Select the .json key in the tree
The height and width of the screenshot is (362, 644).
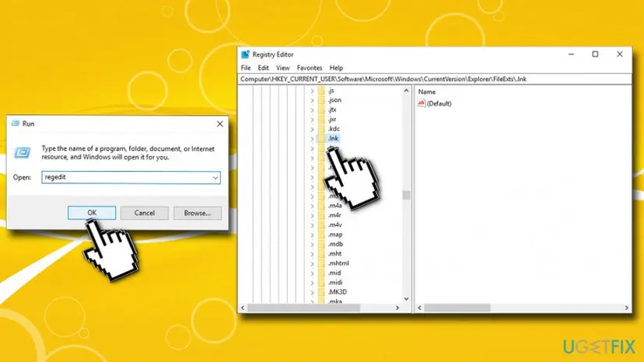pos(334,99)
